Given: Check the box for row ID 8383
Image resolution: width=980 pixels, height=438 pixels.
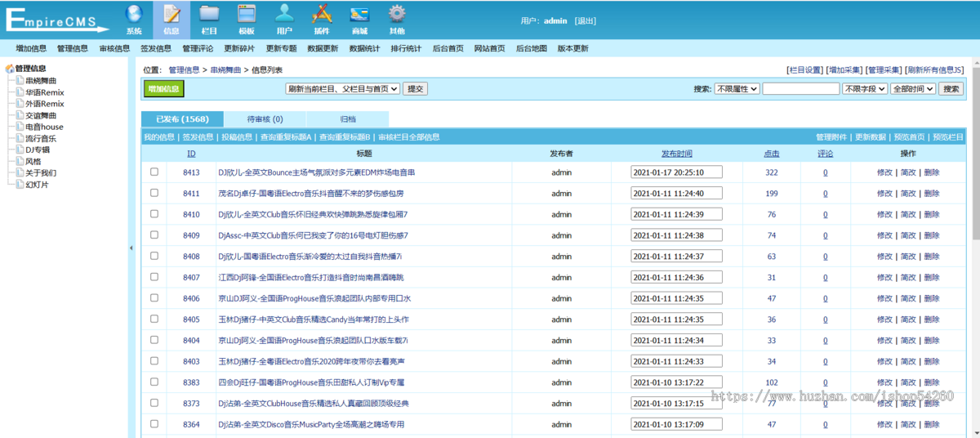Looking at the screenshot, I should (154, 382).
